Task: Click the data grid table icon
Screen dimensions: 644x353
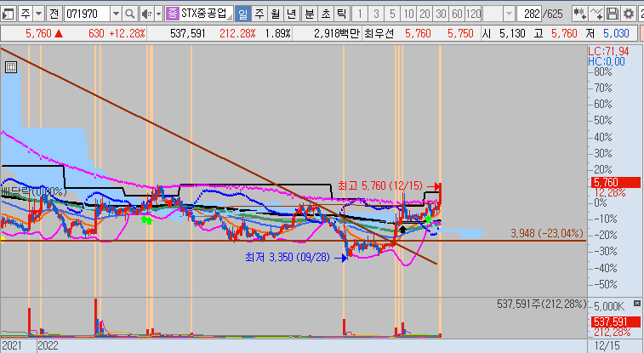Action: pos(11,67)
